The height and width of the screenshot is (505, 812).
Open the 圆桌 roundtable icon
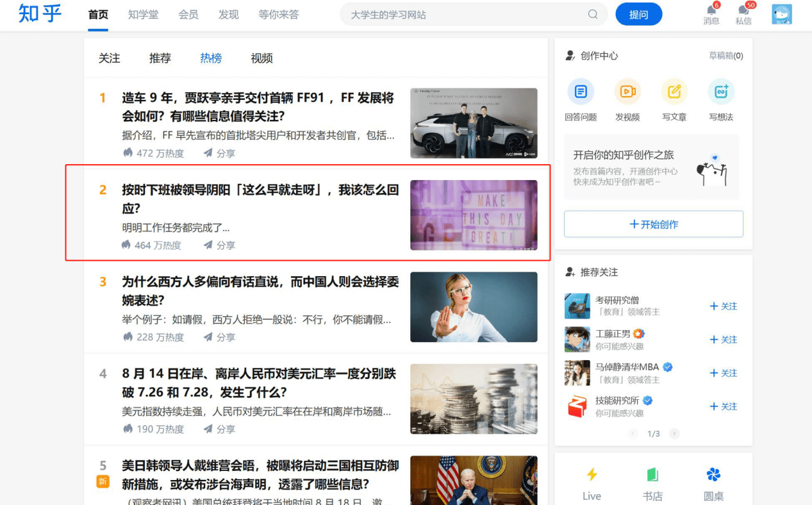713,475
